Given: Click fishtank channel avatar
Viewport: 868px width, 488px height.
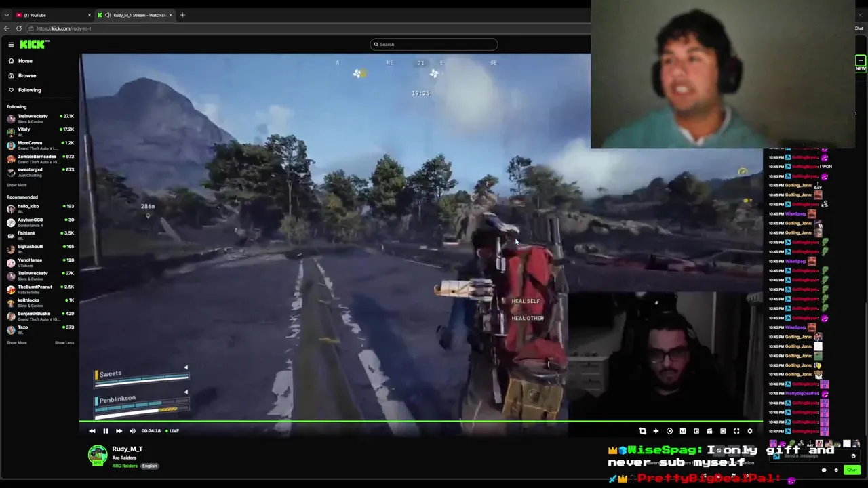Looking at the screenshot, I should click(11, 236).
